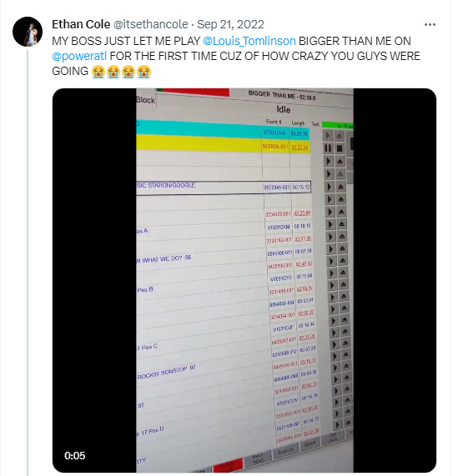The height and width of the screenshot is (476, 453).
Task: Click the stop icon in yellow row
Action: 340,148
